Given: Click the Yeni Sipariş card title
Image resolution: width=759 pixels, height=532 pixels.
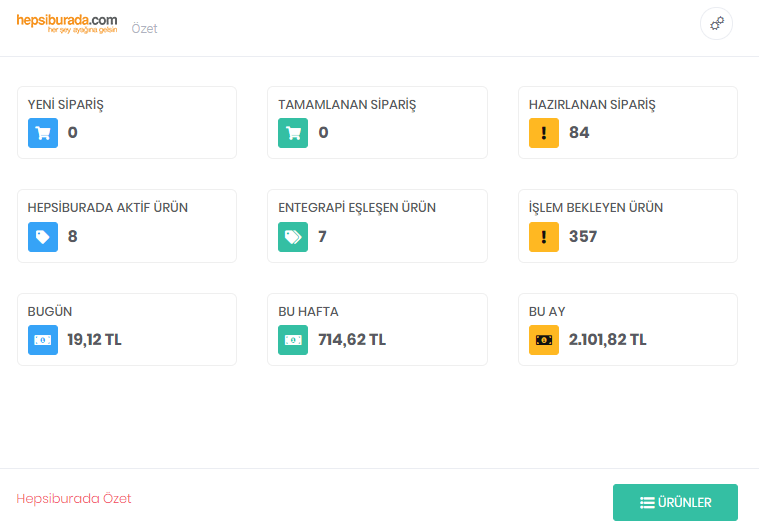Looking at the screenshot, I should point(66,105).
